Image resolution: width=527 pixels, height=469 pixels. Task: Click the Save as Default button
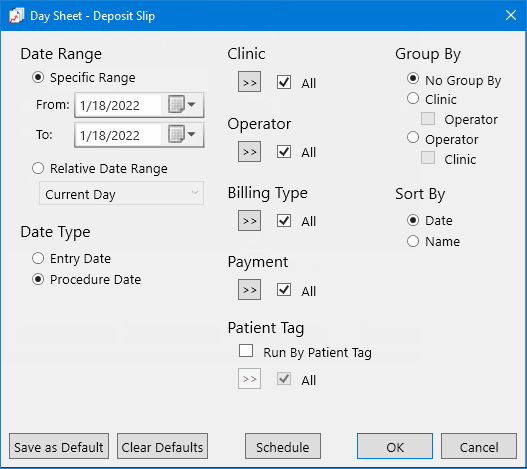(59, 446)
